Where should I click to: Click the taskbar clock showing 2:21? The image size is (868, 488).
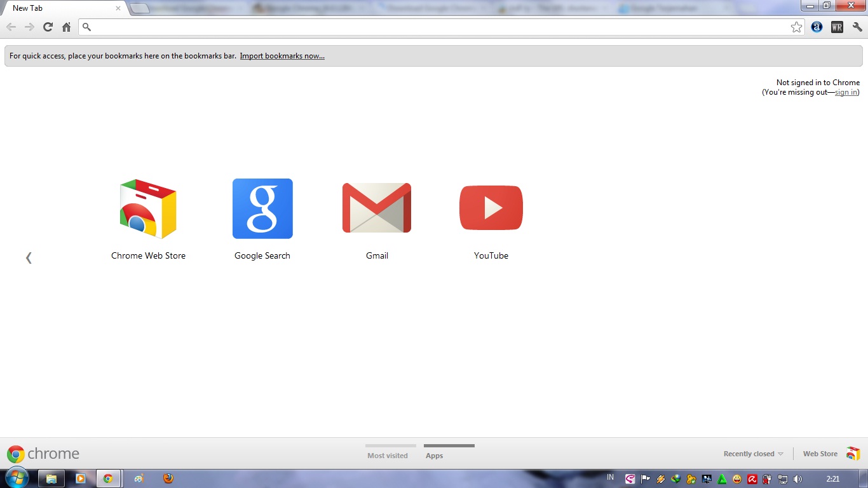[x=833, y=478]
